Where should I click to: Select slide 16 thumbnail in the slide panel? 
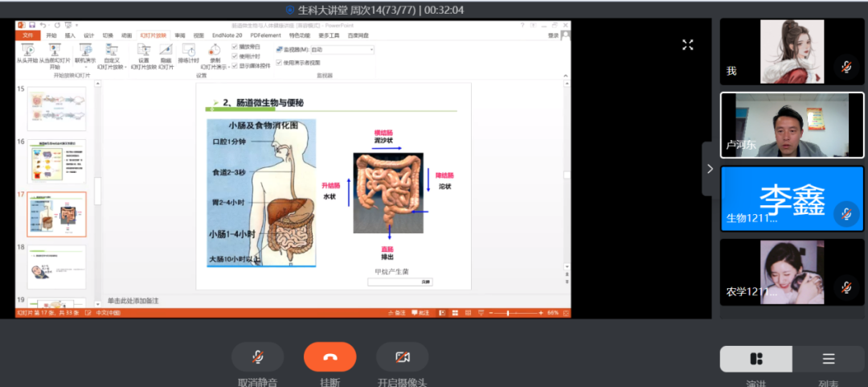tap(56, 161)
